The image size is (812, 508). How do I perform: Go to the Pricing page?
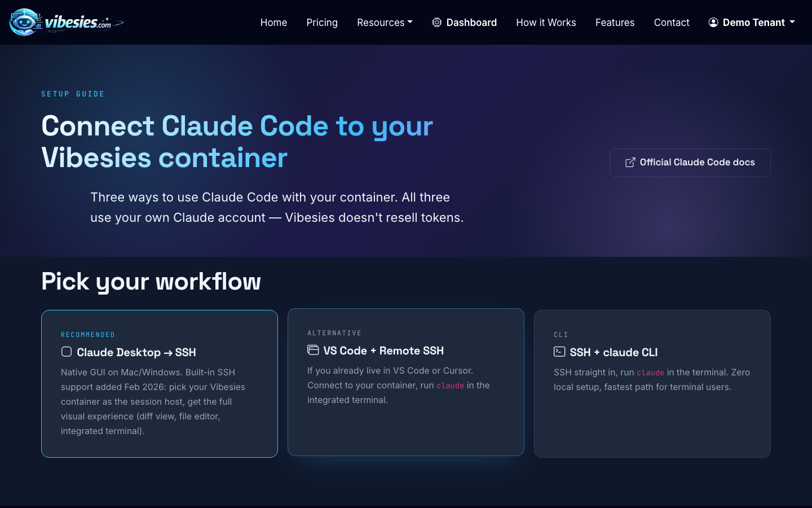(322, 23)
